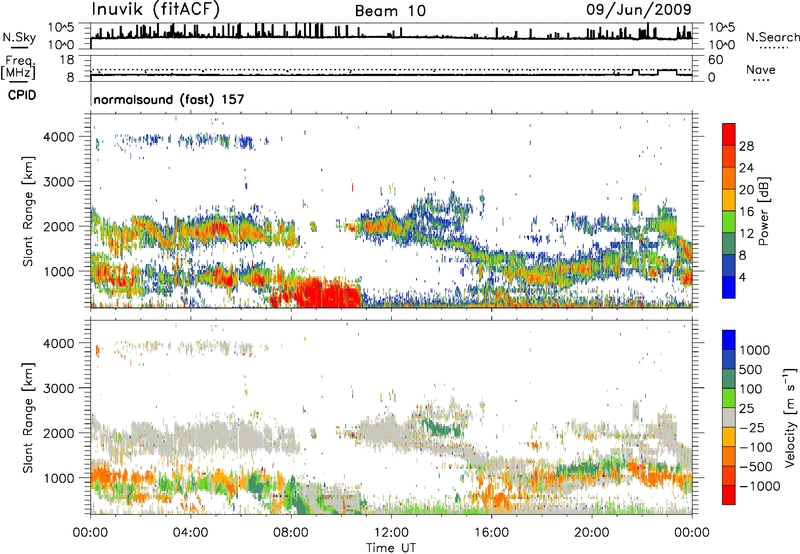Click the '-100' velocity colorbar label

pos(757,447)
